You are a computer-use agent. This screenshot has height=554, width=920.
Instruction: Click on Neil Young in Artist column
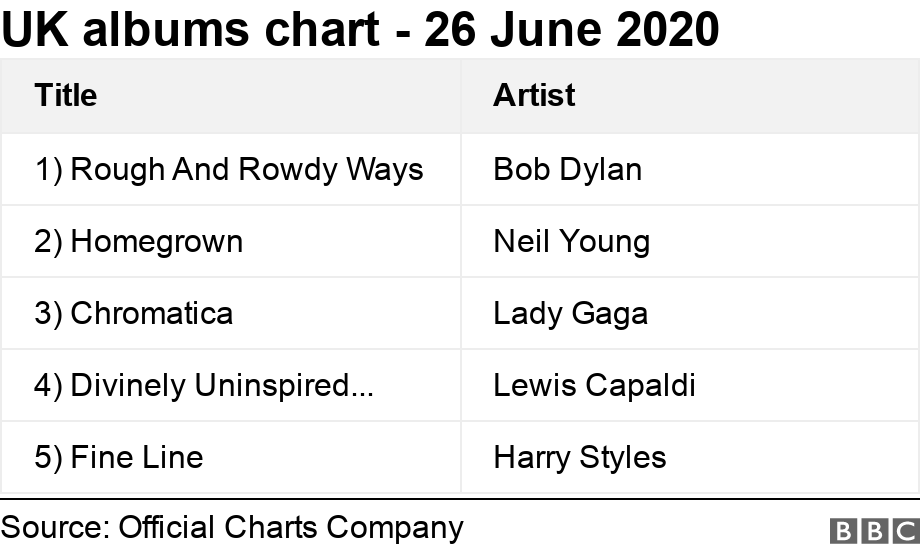[x=571, y=241]
